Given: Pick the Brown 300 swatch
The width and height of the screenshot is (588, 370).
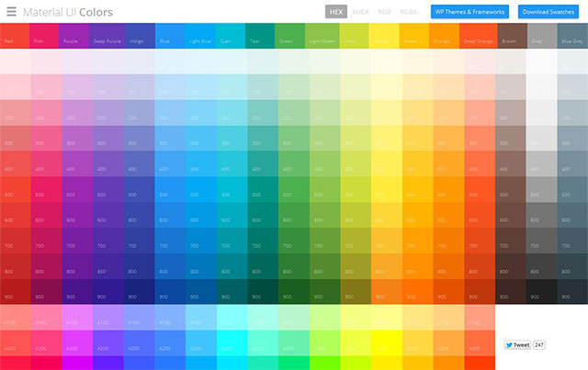Looking at the screenshot, I should point(511,138).
